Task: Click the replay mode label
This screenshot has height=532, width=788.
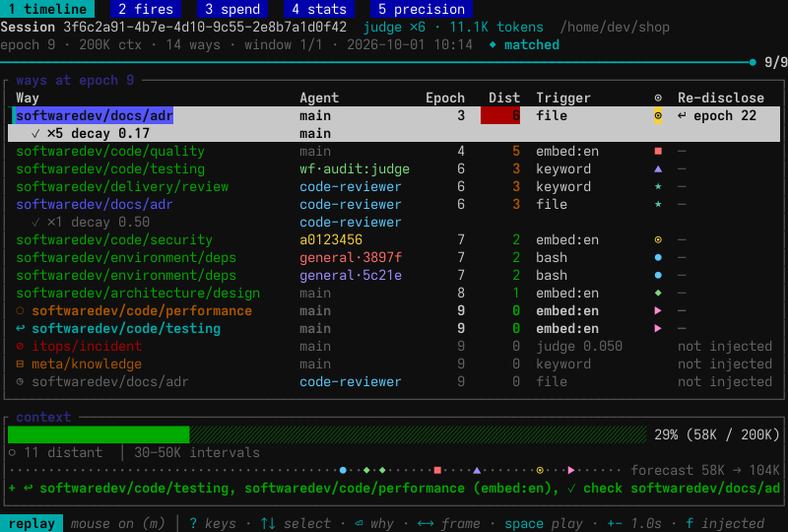Action: click(32, 523)
